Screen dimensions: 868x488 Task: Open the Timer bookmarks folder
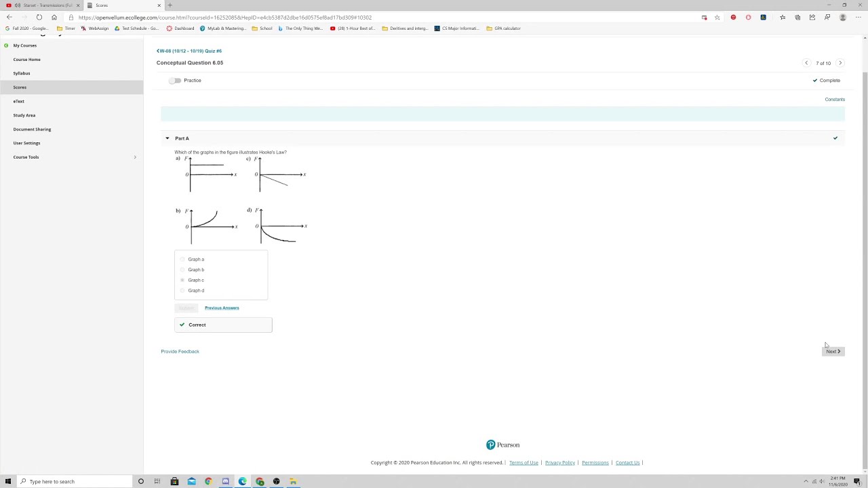coord(66,28)
